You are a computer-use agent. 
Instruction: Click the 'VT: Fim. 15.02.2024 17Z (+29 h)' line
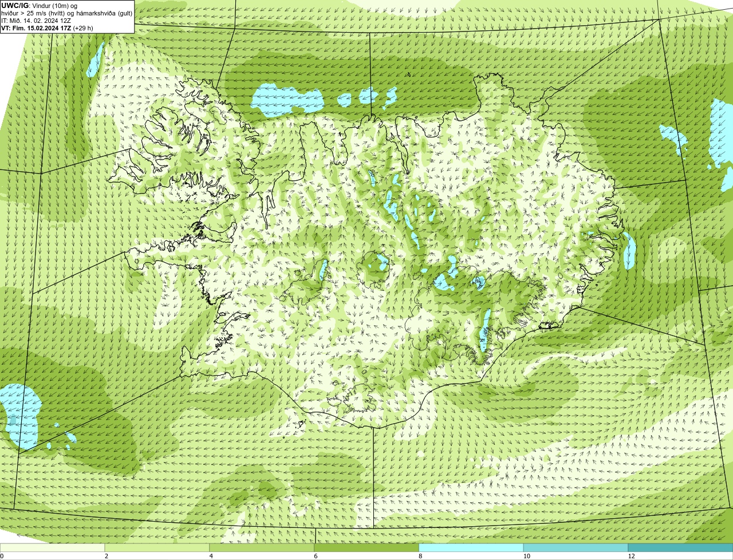coord(47,27)
